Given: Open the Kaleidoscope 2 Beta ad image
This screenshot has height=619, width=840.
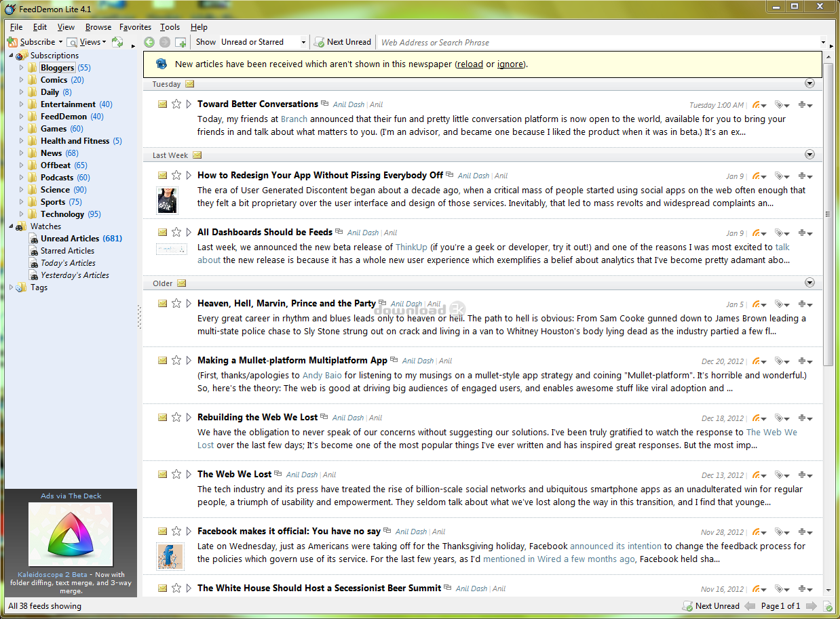Looking at the screenshot, I should 71,535.
